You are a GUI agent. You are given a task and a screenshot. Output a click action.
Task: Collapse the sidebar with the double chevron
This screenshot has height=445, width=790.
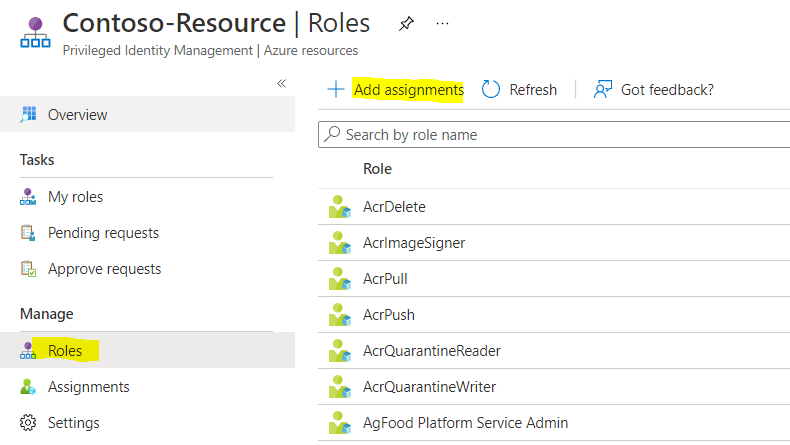point(282,84)
